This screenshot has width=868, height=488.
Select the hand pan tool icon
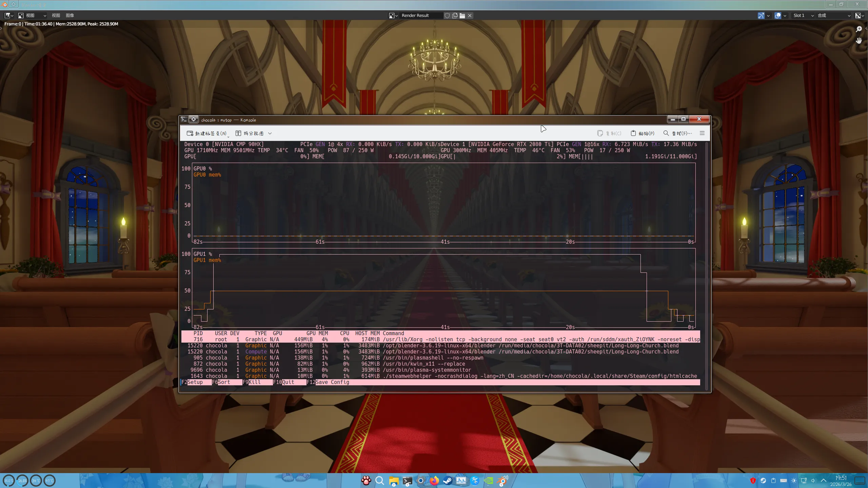pos(859,41)
